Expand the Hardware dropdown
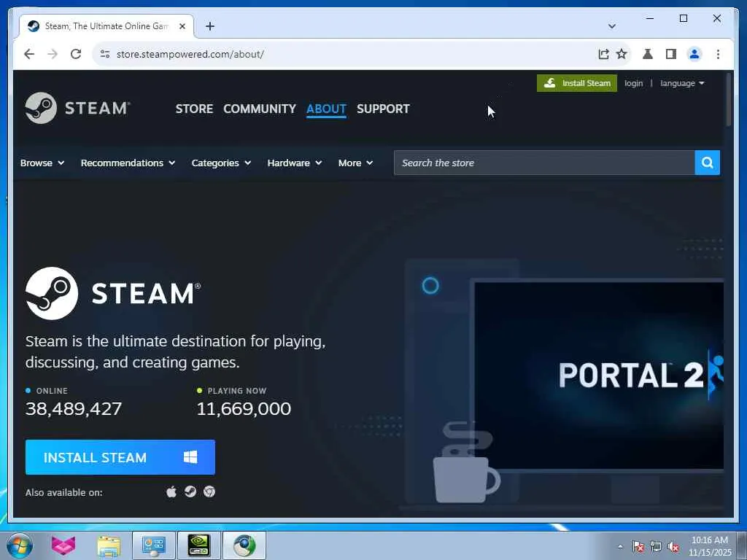747x560 pixels. click(295, 163)
